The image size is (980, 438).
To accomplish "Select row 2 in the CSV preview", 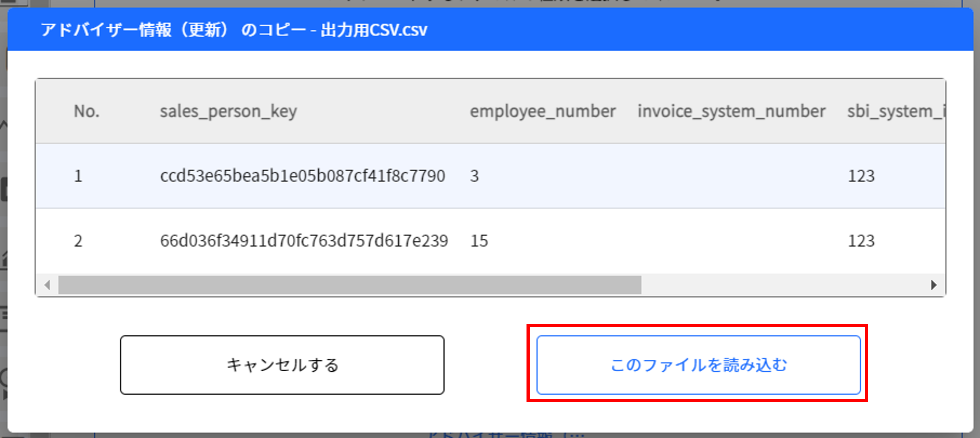I will pos(78,241).
